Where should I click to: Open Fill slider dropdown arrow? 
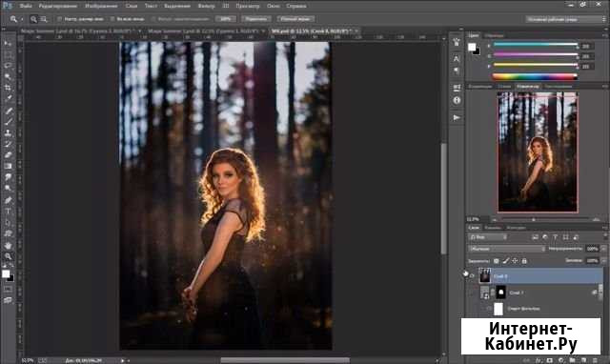[603, 260]
